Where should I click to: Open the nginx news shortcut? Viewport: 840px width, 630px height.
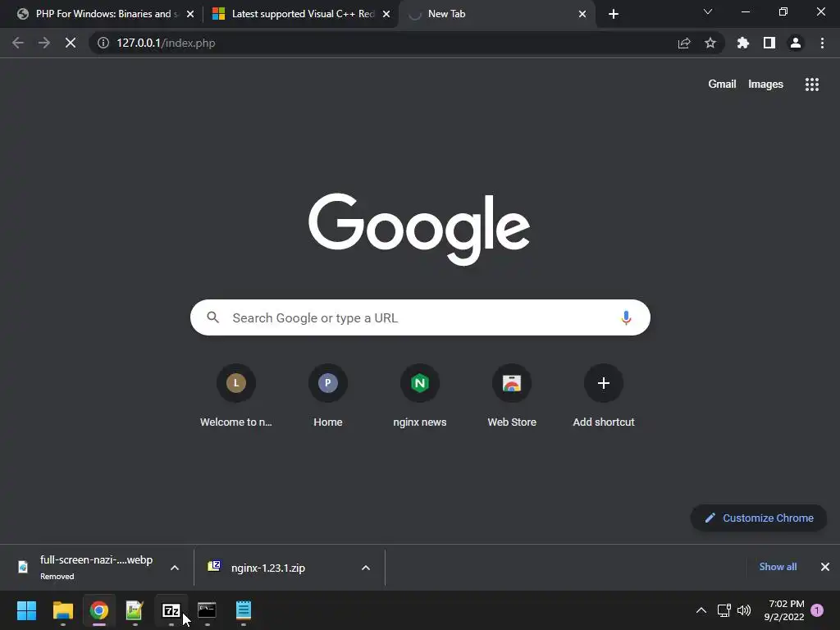[x=420, y=396]
